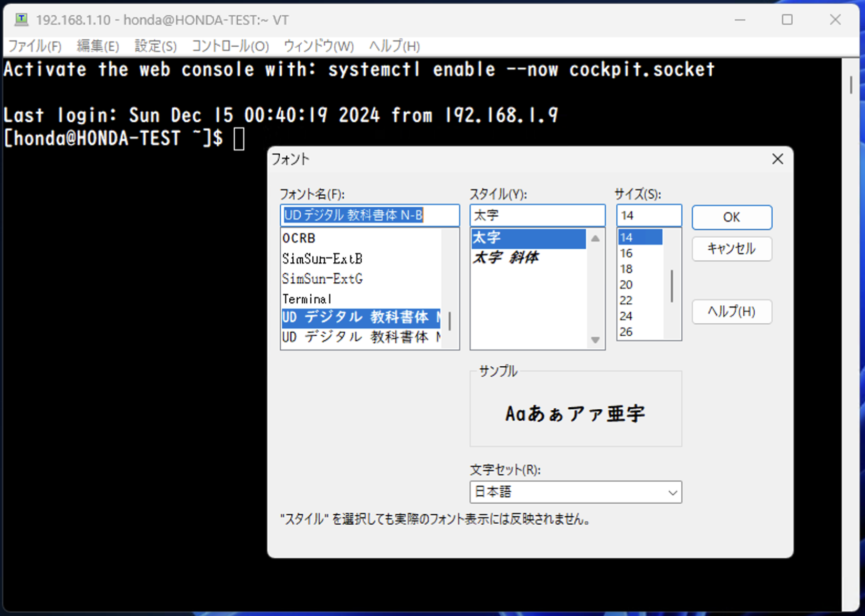
Task: Select the SimSun-ExtB font
Action: (x=322, y=258)
